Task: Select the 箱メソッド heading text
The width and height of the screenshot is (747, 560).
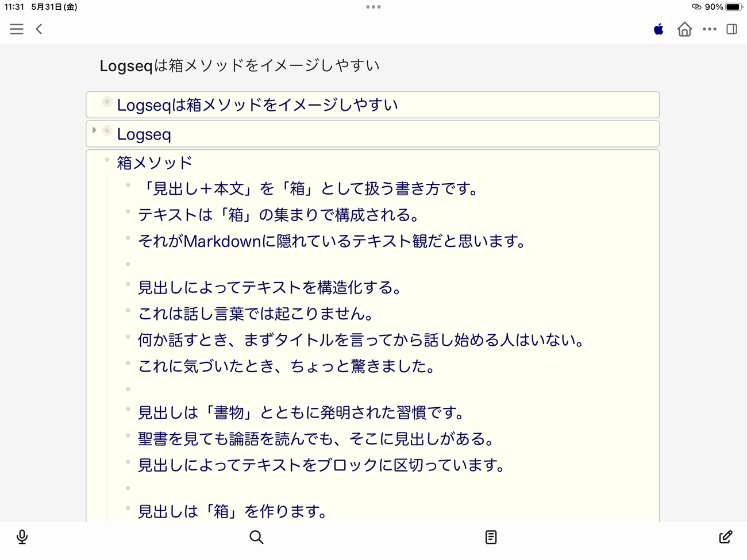Action: click(x=155, y=163)
